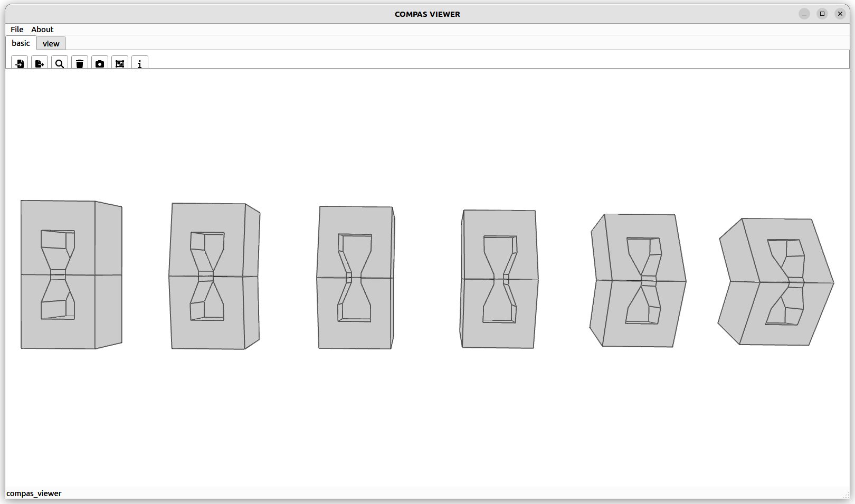Click the zoom extents frame icon
Viewport: 855px width, 504px height.
(x=120, y=63)
